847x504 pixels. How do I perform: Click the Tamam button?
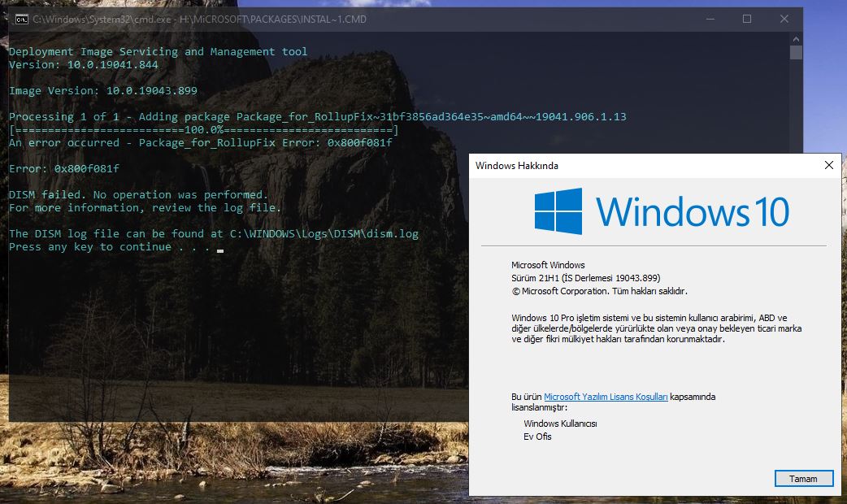(804, 479)
